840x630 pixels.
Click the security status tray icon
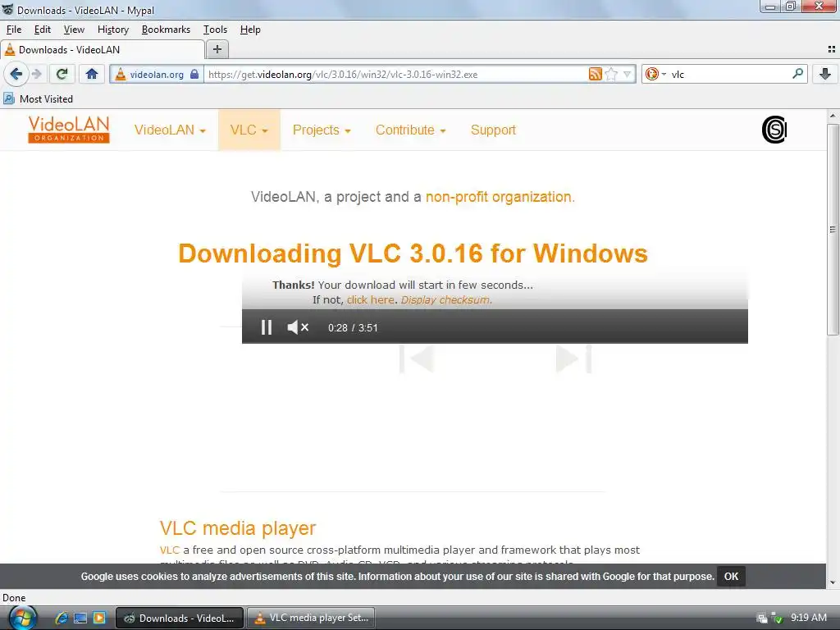point(777,619)
